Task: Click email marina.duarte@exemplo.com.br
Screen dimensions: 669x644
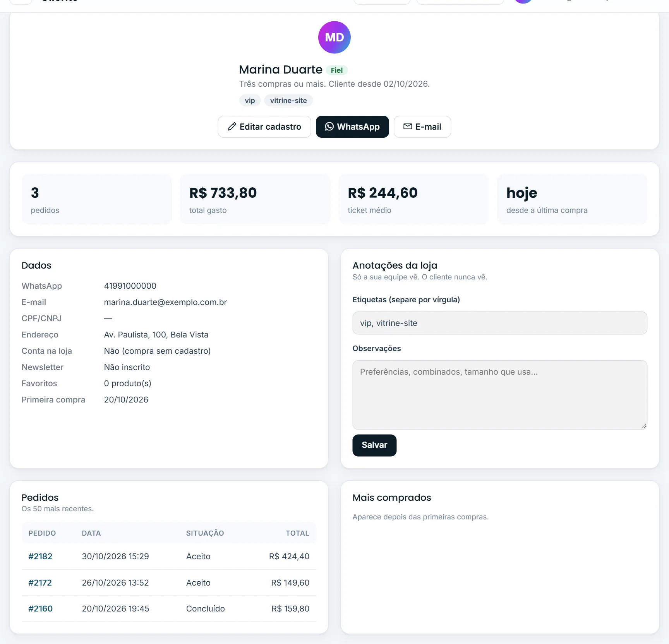Action: coord(165,302)
